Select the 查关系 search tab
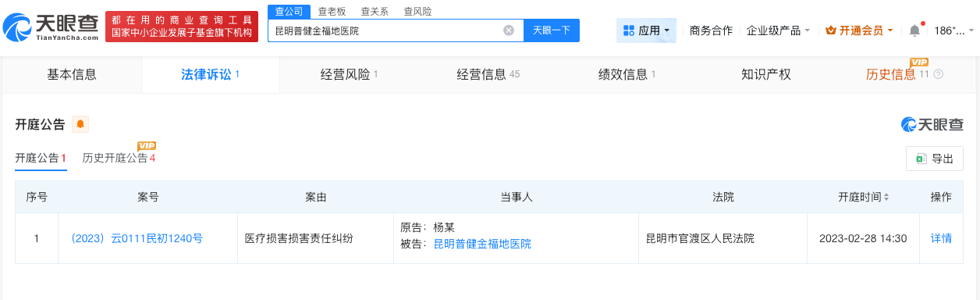This screenshot has width=980, height=300. click(375, 12)
